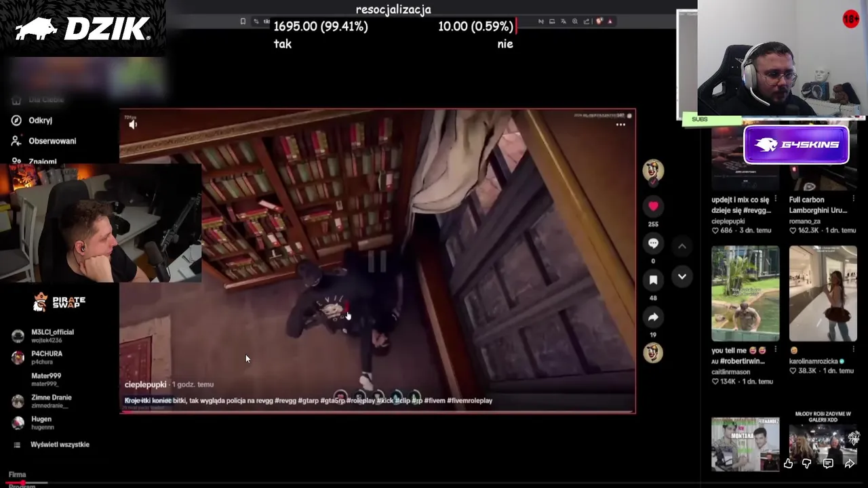Open the Znajomi friends page
868x488 pixels.
42,161
